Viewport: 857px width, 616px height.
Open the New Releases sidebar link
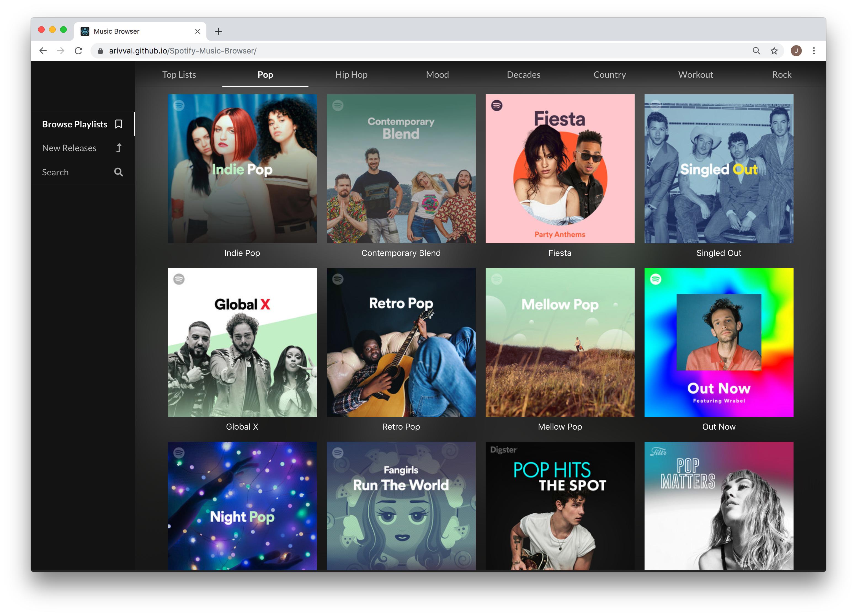(x=69, y=148)
